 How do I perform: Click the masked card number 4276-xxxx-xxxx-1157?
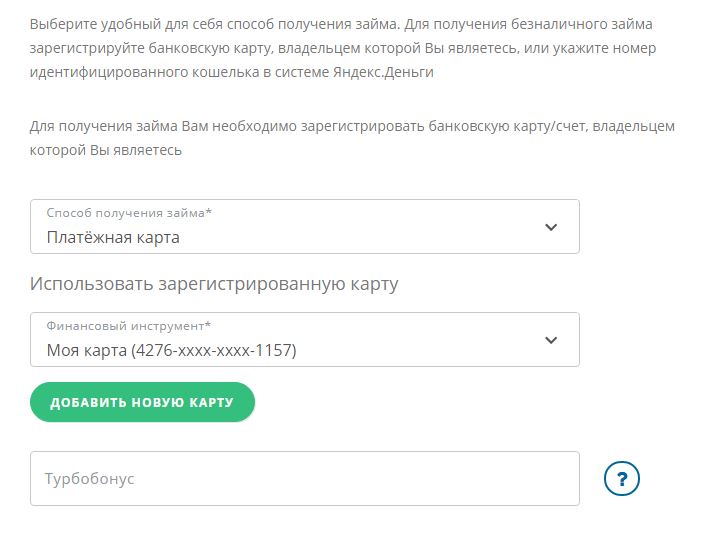[214, 350]
